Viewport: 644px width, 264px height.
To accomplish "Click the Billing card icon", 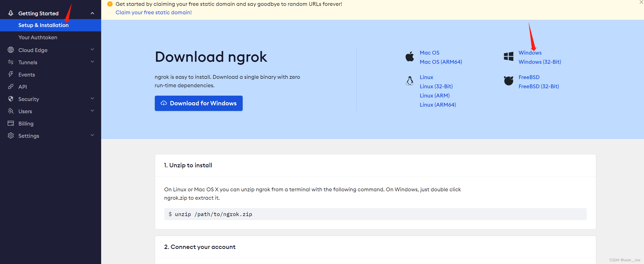I will 11,123.
